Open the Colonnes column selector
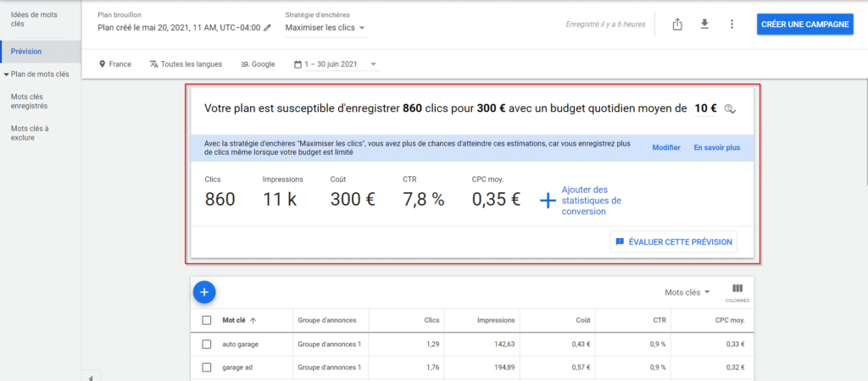868x381 pixels. 737,291
